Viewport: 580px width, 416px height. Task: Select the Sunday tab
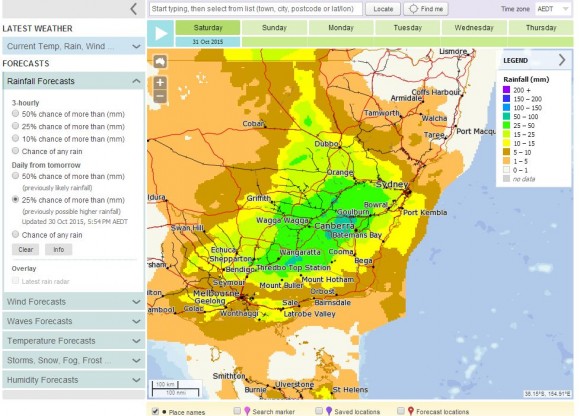point(274,28)
